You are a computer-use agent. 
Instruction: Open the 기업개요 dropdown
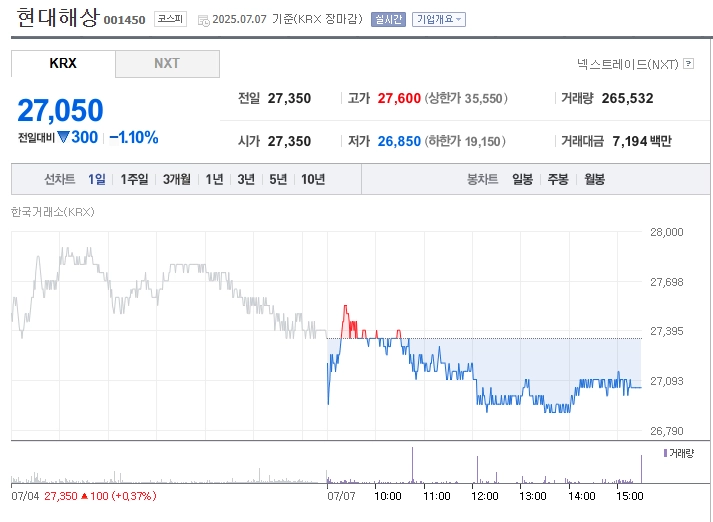pyautogui.click(x=439, y=20)
